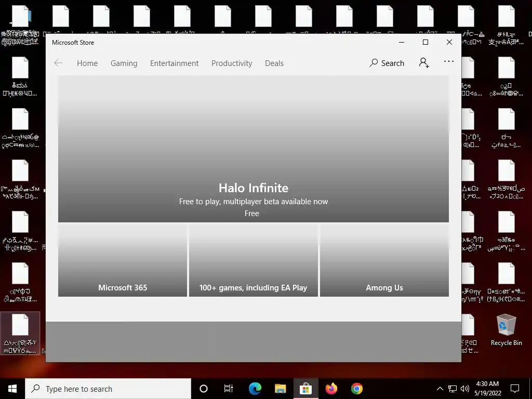This screenshot has height=399, width=532.
Task: Open the Halo Infinite featured banner
Action: click(x=254, y=149)
